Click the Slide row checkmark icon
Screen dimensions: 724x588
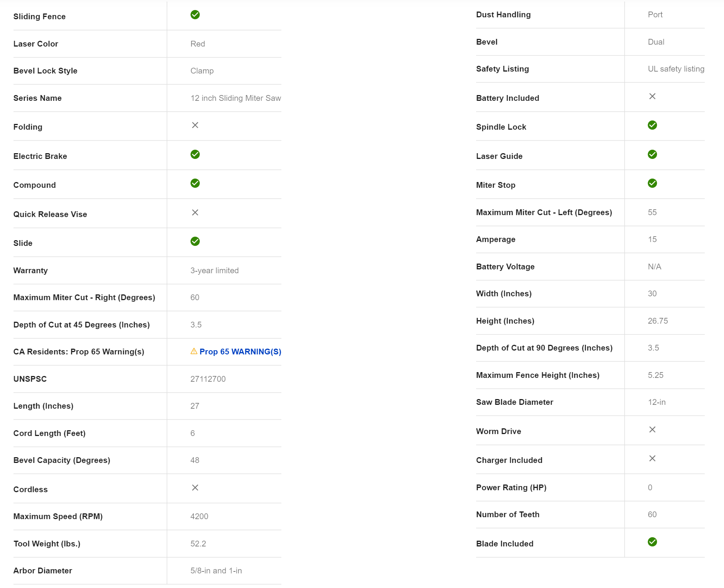(195, 241)
